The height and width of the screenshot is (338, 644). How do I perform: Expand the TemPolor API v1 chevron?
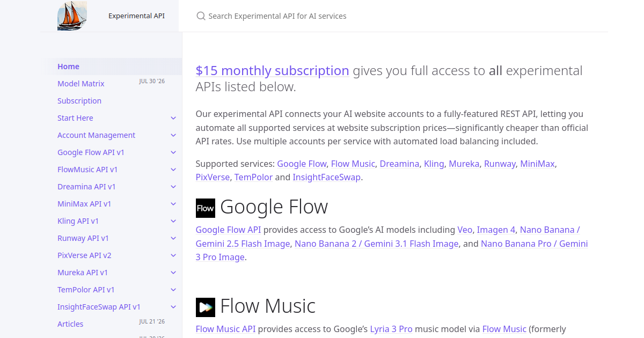point(173,290)
